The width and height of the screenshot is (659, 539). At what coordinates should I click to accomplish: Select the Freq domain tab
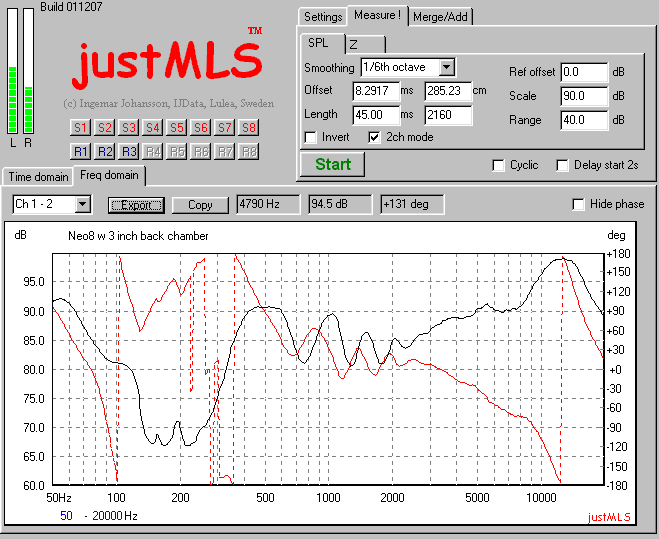pos(109,175)
